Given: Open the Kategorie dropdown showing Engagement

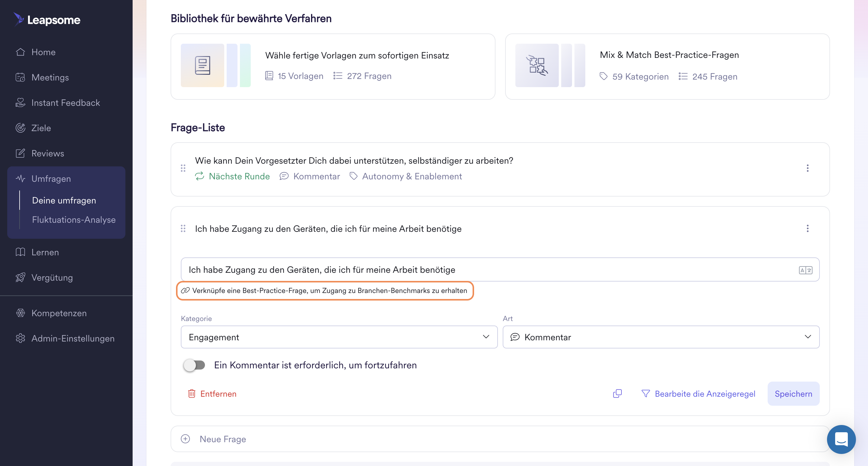Looking at the screenshot, I should (x=339, y=337).
